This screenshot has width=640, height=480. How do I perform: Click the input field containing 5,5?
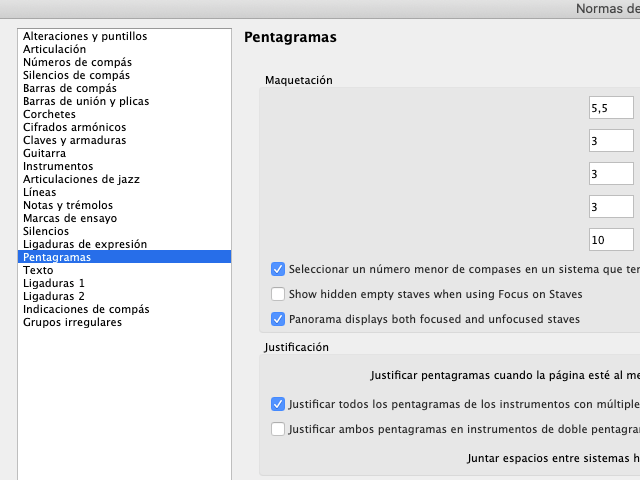pyautogui.click(x=611, y=108)
